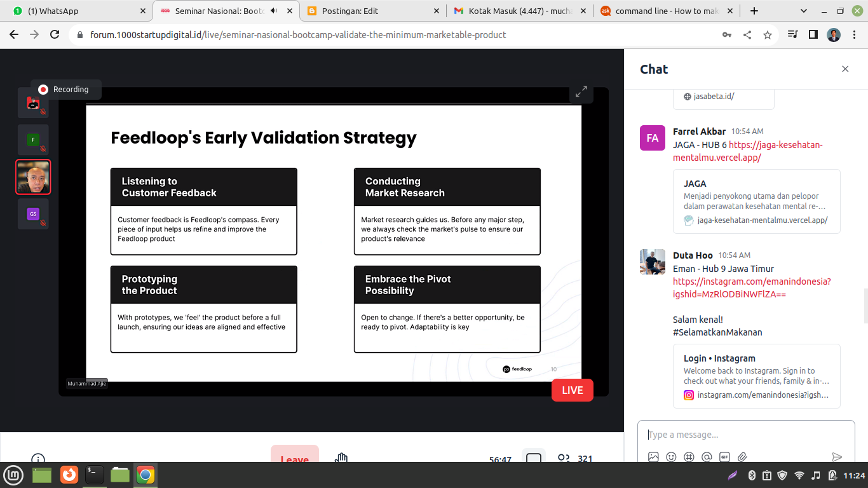The width and height of the screenshot is (868, 488).
Task: Click the LIVE badge
Action: (x=572, y=390)
